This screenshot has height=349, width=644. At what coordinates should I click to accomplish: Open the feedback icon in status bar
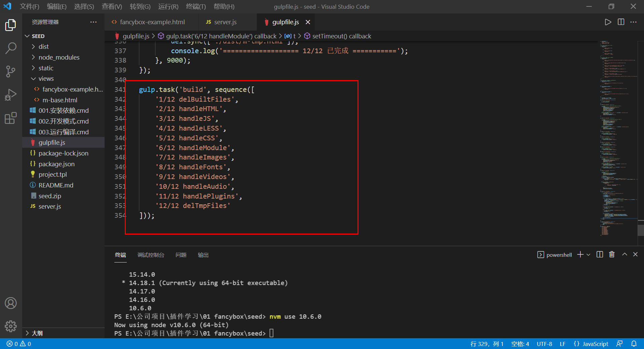tap(619, 344)
